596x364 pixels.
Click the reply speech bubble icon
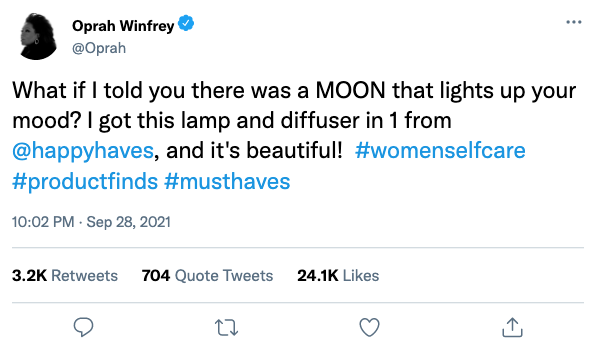pos(83,327)
